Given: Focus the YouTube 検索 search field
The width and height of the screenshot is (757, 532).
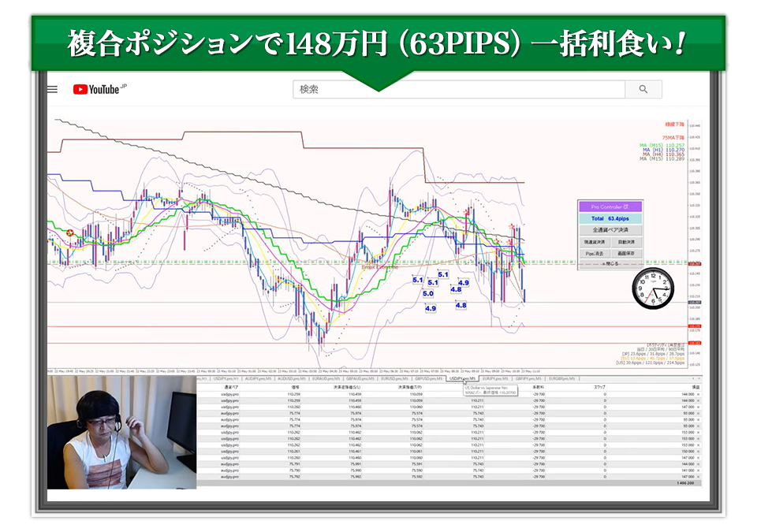Looking at the screenshot, I should click(459, 89).
